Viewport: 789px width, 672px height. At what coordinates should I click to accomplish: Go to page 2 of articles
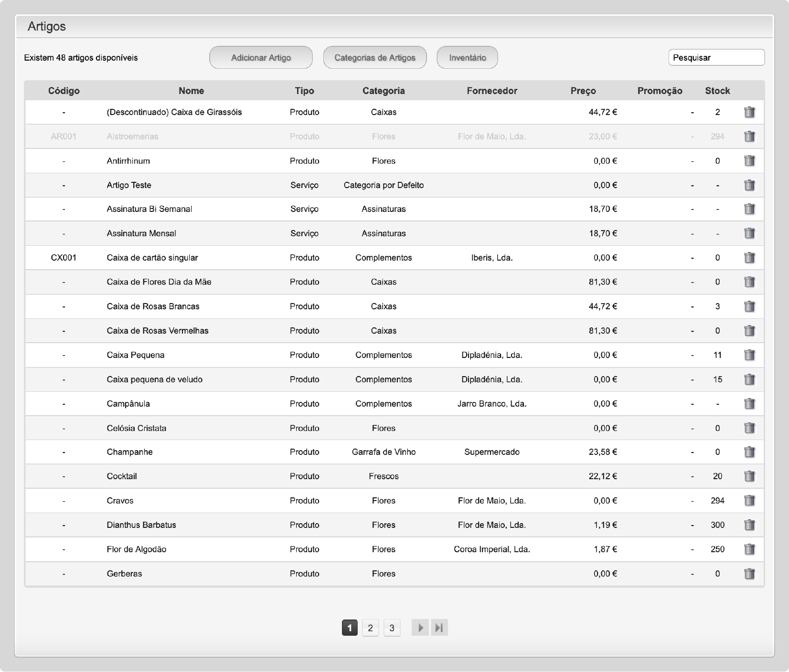370,628
